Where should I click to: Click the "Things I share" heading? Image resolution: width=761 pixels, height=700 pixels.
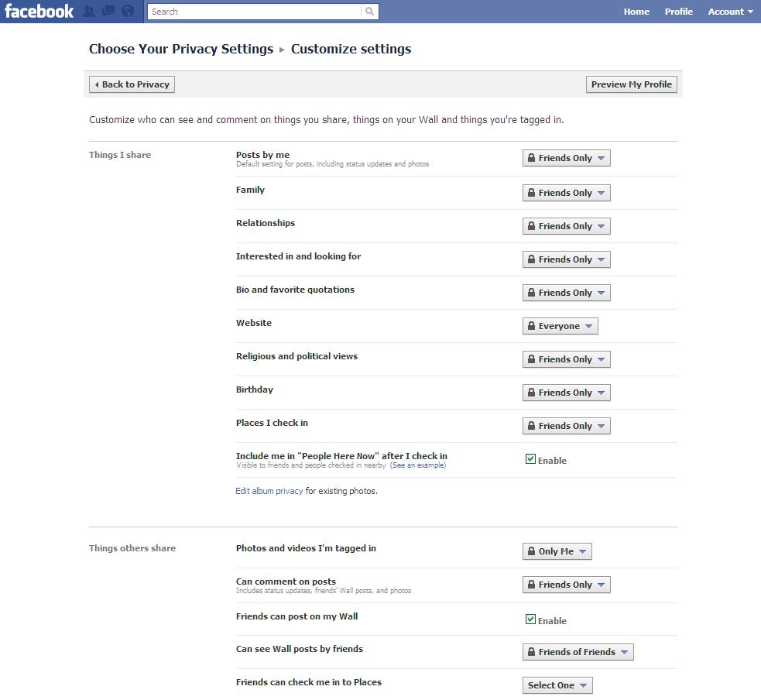click(120, 155)
